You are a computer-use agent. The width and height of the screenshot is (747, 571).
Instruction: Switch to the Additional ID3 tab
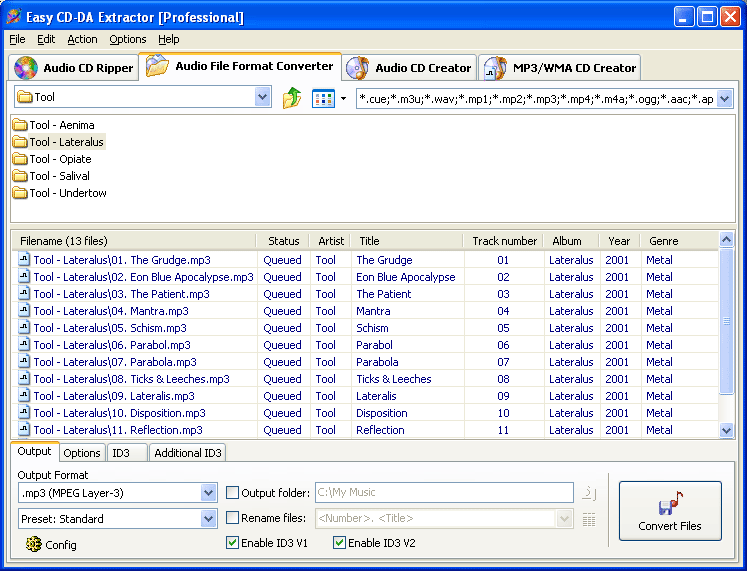point(188,453)
